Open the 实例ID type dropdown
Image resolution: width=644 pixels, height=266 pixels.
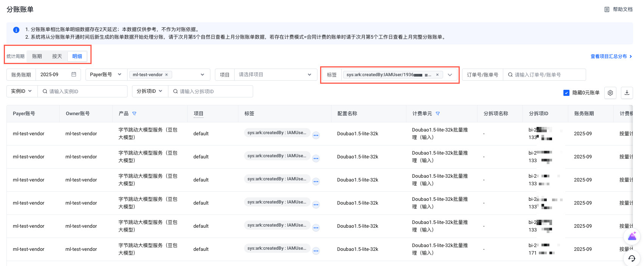click(x=22, y=91)
